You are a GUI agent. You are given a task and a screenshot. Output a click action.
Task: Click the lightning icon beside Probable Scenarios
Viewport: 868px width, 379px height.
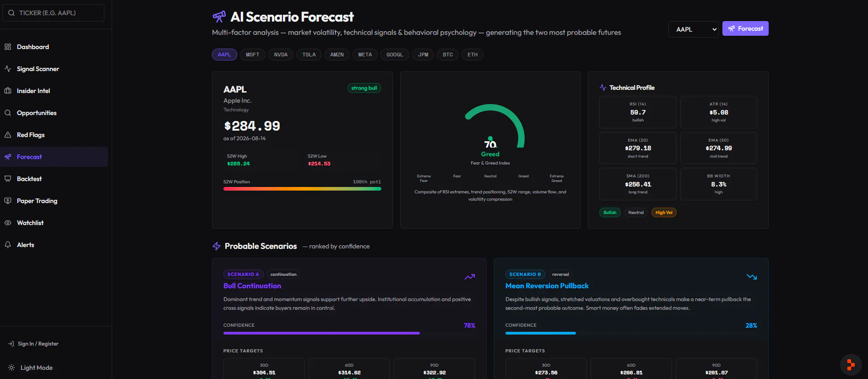point(217,246)
